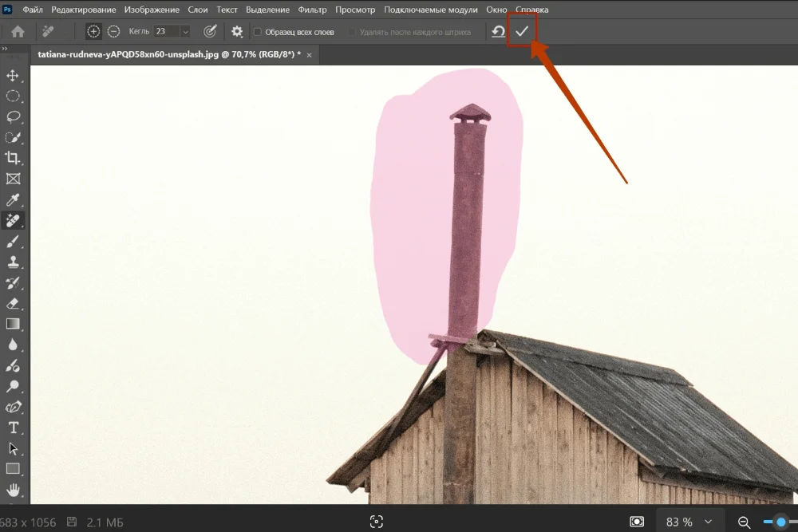
Task: Expand the 83 % zoom level dropdown
Action: tap(708, 522)
